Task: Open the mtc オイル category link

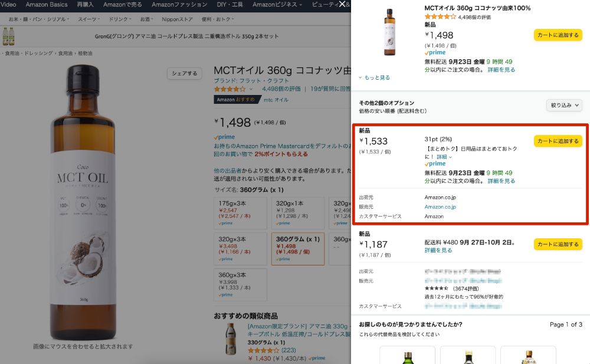Action: tap(276, 100)
